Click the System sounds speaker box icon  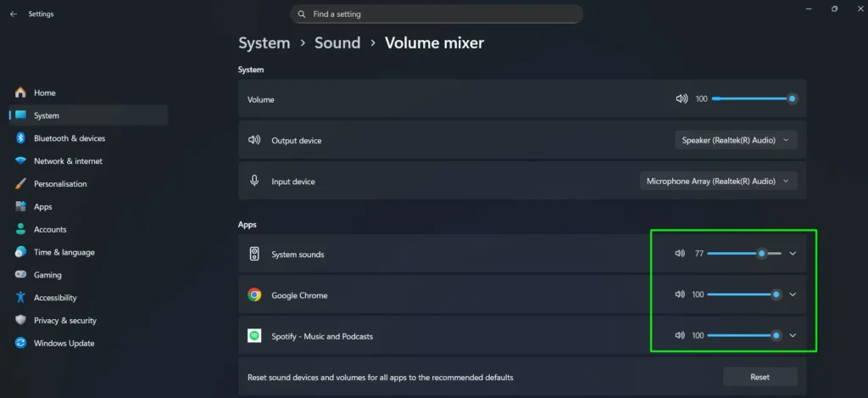tap(254, 254)
